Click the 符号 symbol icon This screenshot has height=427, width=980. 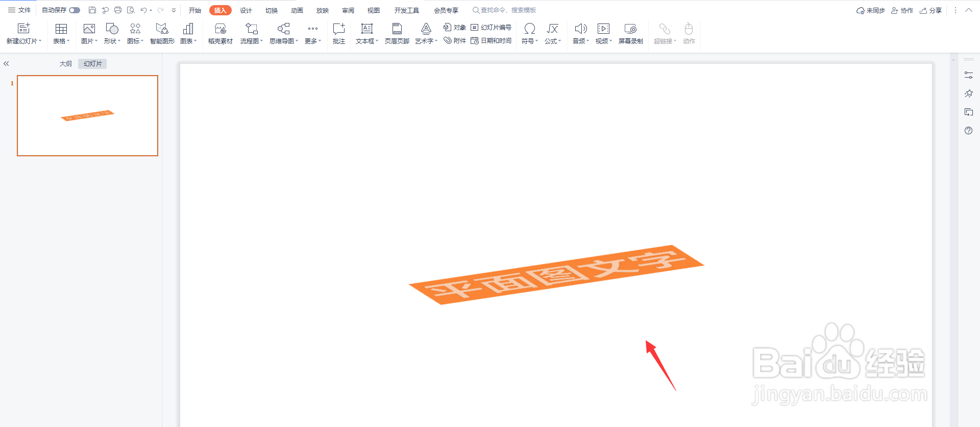(530, 29)
